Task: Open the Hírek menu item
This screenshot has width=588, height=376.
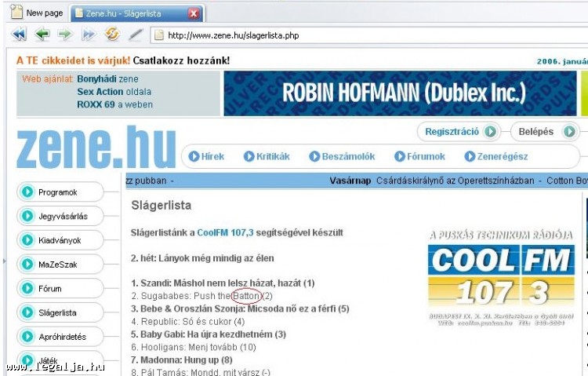Action: (x=207, y=156)
